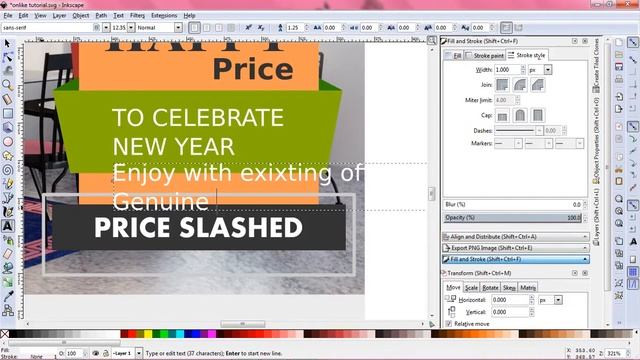
Task: Switch to the Stroke paint tab
Action: [485, 55]
